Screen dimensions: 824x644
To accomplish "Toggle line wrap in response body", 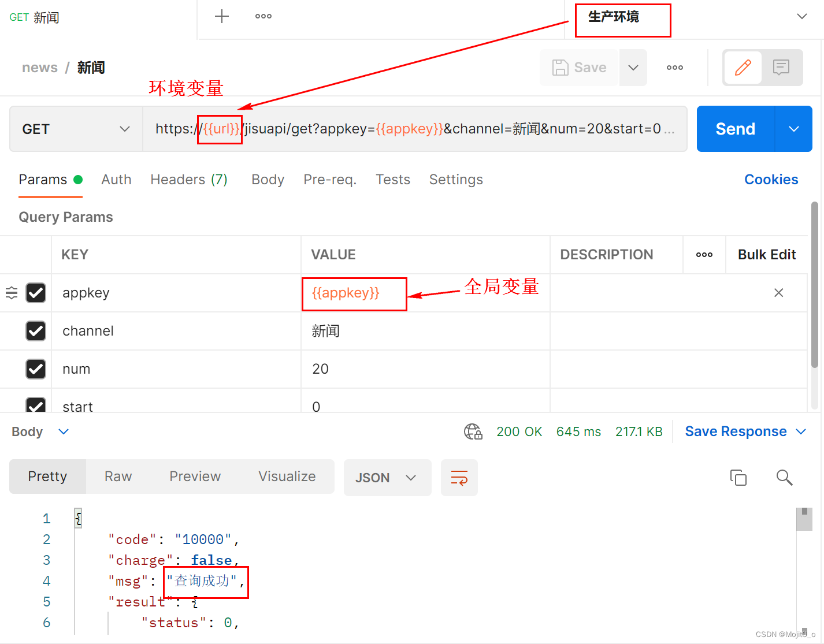I will click(x=459, y=478).
